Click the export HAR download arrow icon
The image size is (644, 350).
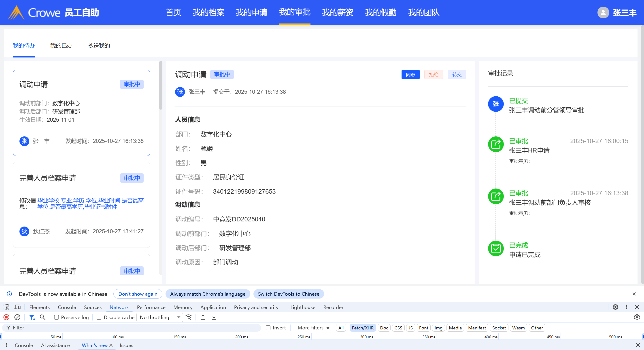(214, 317)
